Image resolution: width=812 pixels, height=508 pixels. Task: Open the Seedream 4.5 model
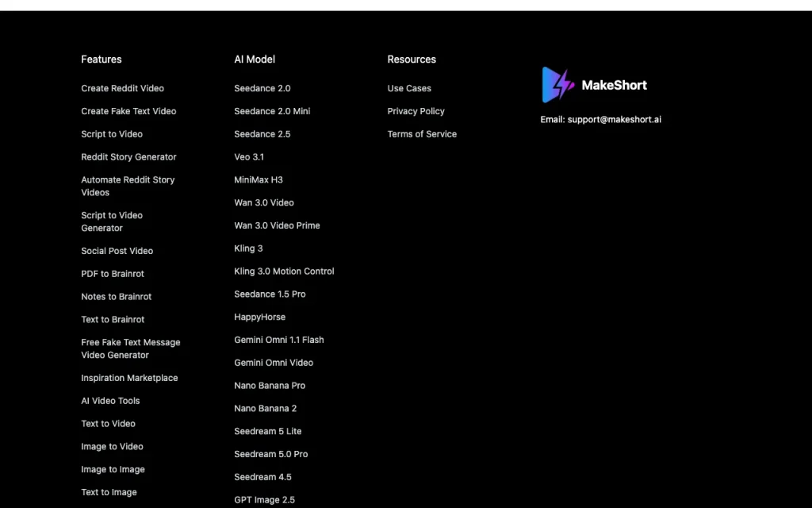coord(262,476)
